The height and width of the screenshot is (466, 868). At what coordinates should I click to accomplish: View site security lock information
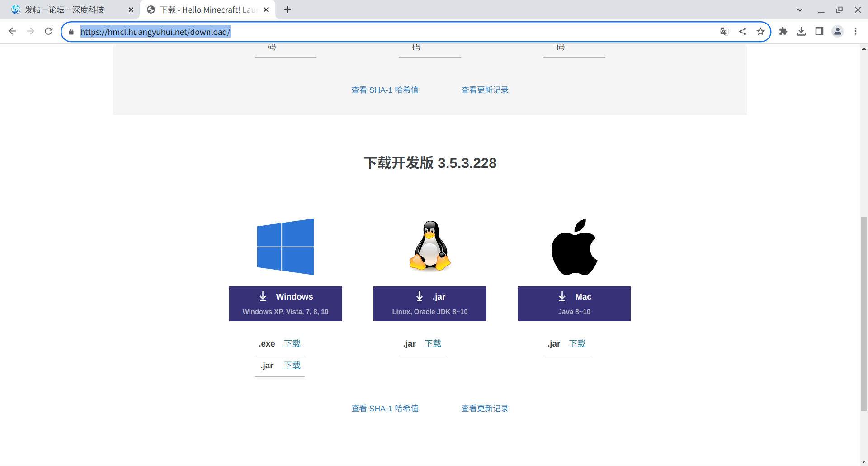click(x=71, y=32)
